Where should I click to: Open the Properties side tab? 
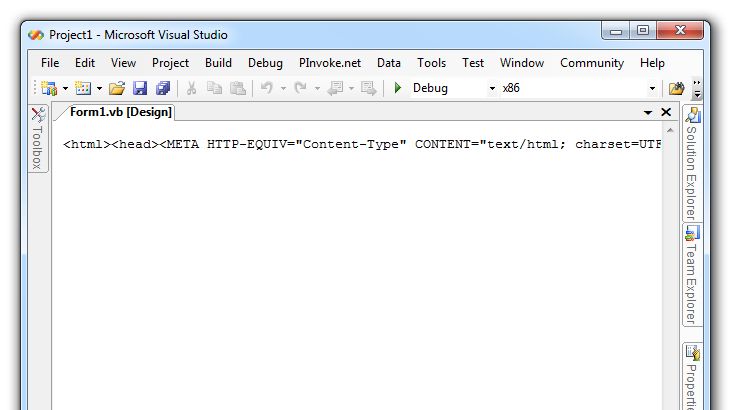coord(692,377)
